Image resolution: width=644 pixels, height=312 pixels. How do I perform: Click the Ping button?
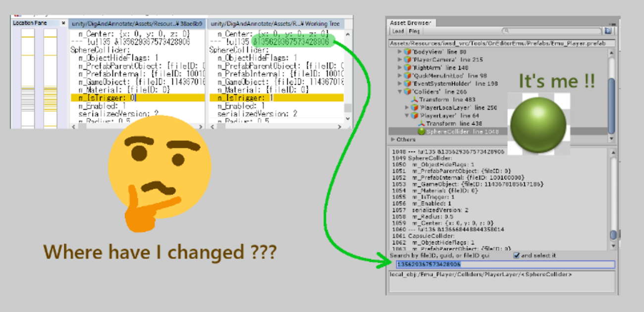414,31
